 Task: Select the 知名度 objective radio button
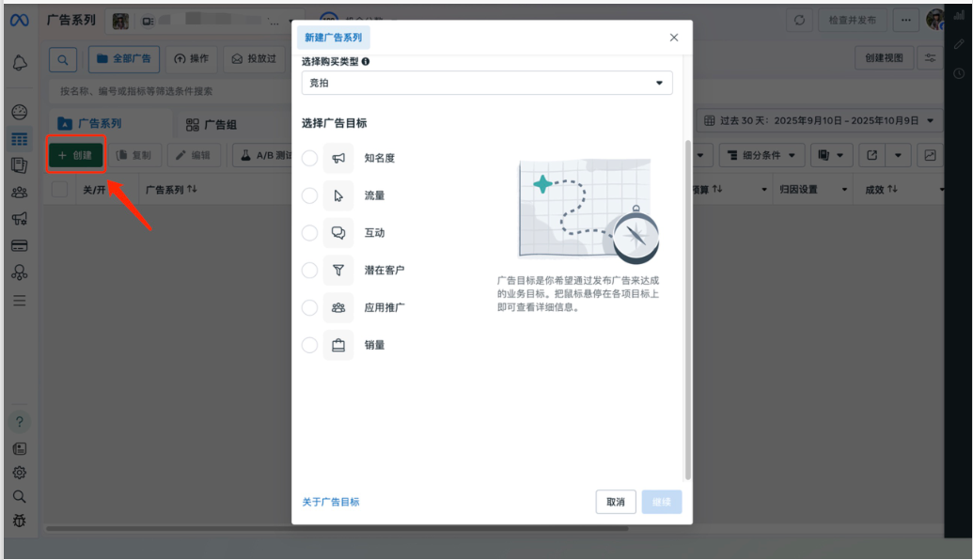[x=310, y=159]
